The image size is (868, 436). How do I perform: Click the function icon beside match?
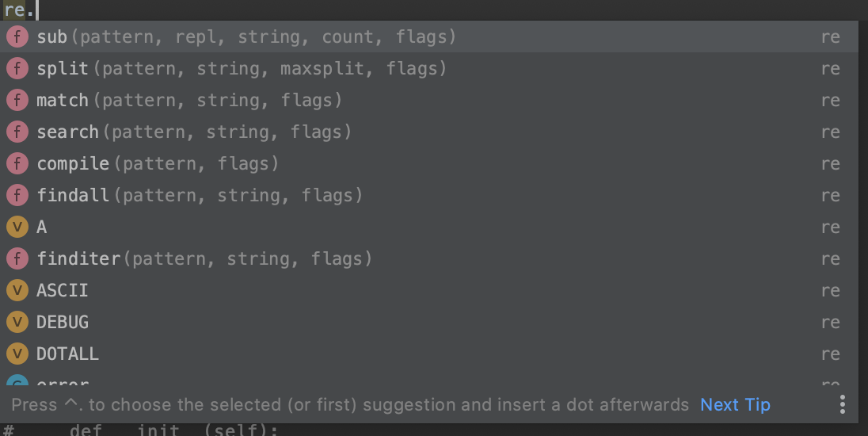click(x=17, y=101)
